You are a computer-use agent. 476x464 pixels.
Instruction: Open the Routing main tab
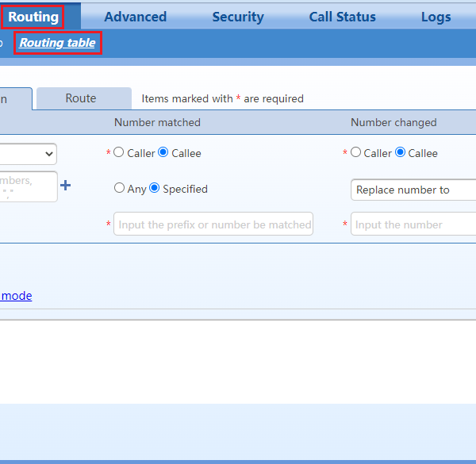[x=33, y=17]
